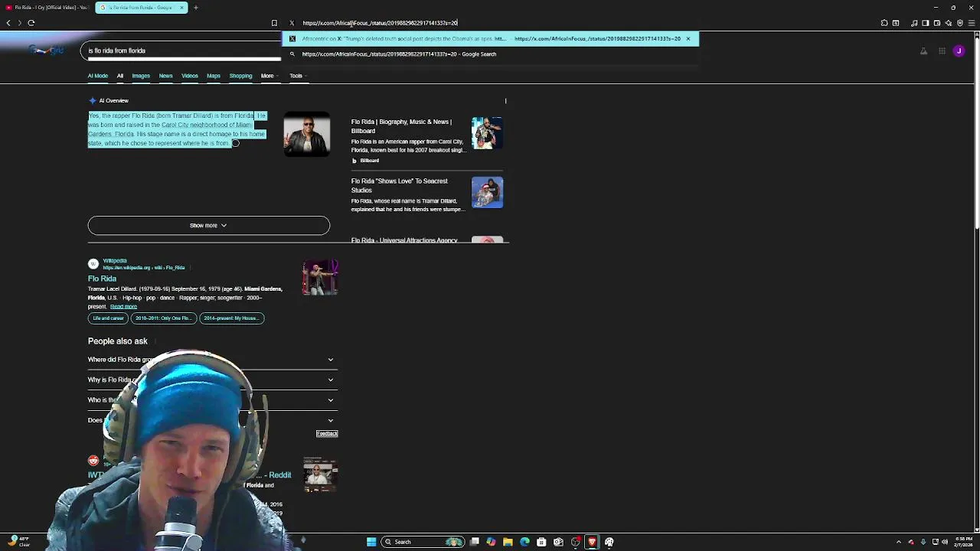Open the browser extensions puzzle icon
The width and height of the screenshot is (980, 551).
coord(884,23)
